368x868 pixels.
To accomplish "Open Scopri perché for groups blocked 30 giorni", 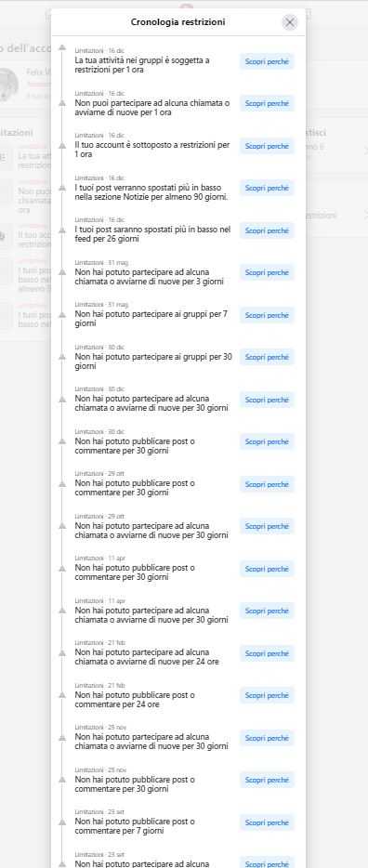I will pos(267,357).
